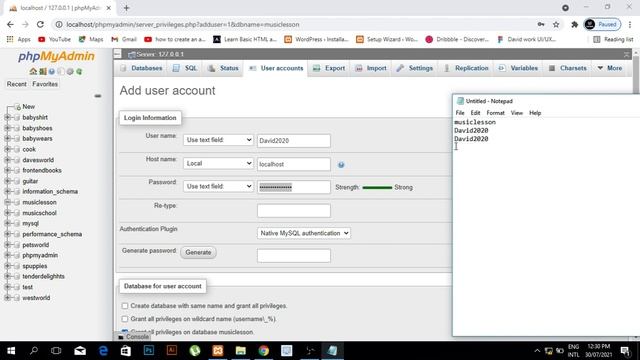640x360 pixels.
Task: Open Authentication Plugin dropdown
Action: (x=304, y=233)
